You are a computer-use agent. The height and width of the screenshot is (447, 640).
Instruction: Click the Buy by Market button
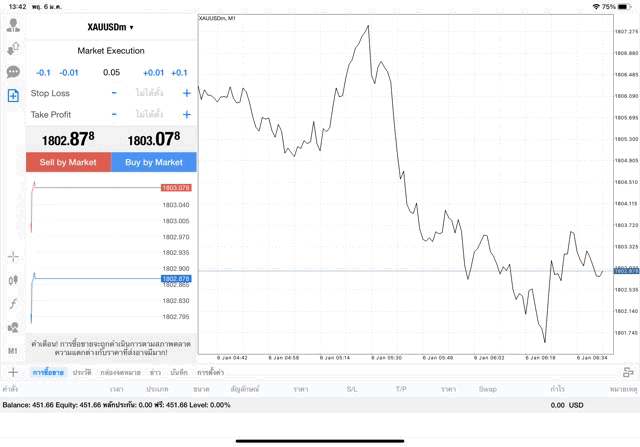pyautogui.click(x=154, y=162)
